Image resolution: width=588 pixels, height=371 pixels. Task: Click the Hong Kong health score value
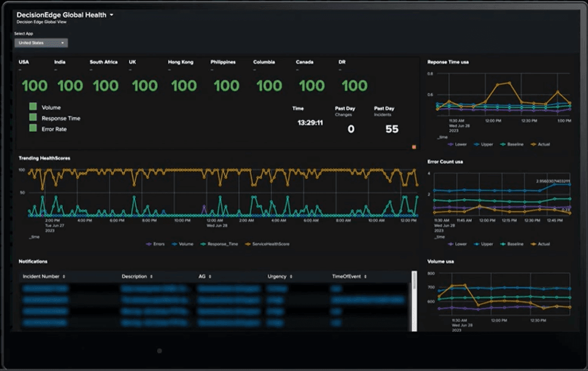click(184, 85)
